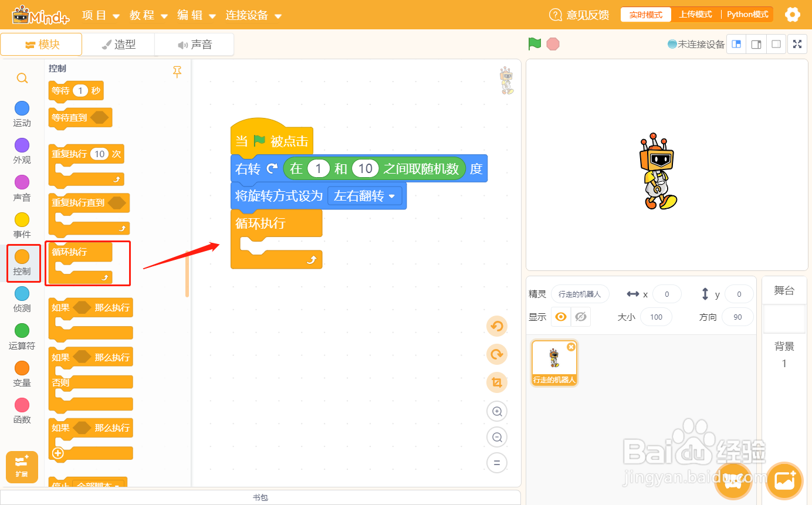
Task: Open the 造型 costumes tab
Action: click(118, 45)
